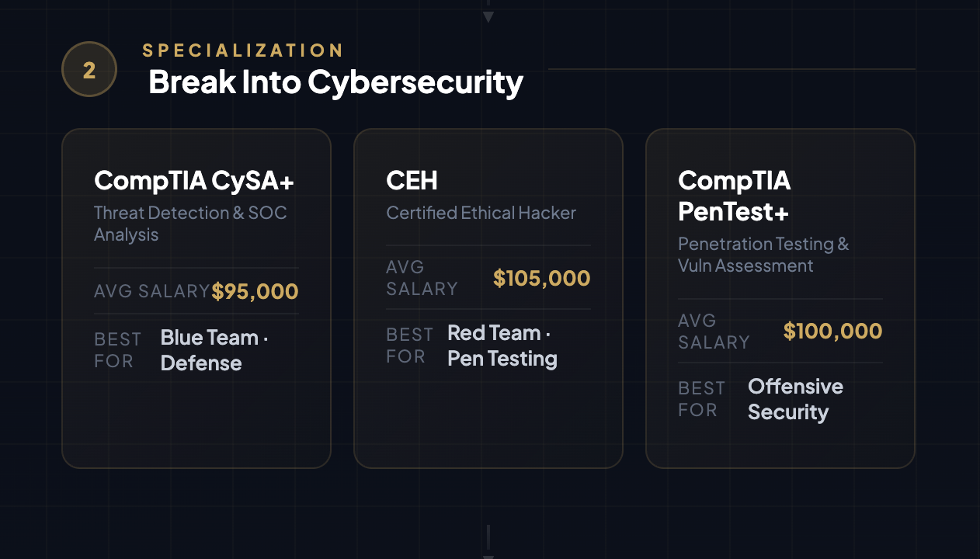Viewport: 980px width, 559px height.
Task: Select the $105,000 salary figure
Action: coord(541,278)
